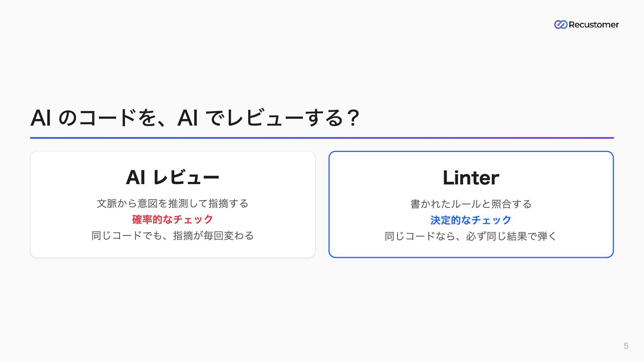
Task: Click the second AI in the slide title
Action: coord(187,118)
